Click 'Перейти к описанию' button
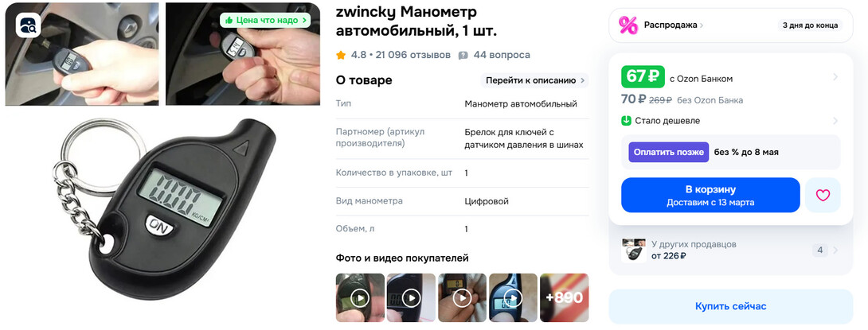 pyautogui.click(x=535, y=80)
